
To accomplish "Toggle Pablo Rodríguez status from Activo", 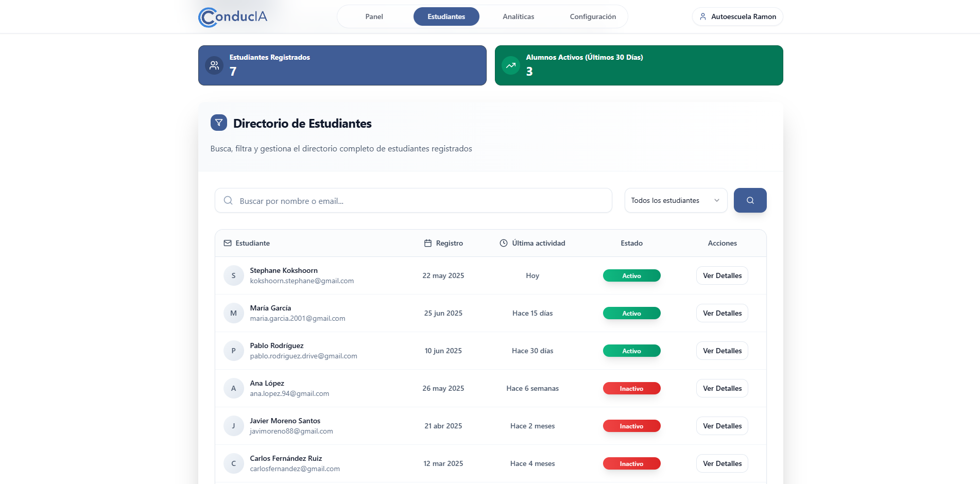I will click(631, 351).
